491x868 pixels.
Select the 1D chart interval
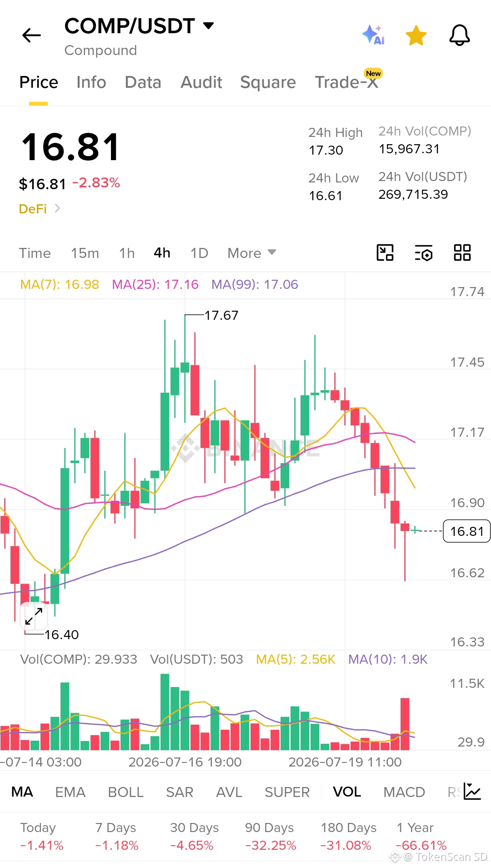199,253
